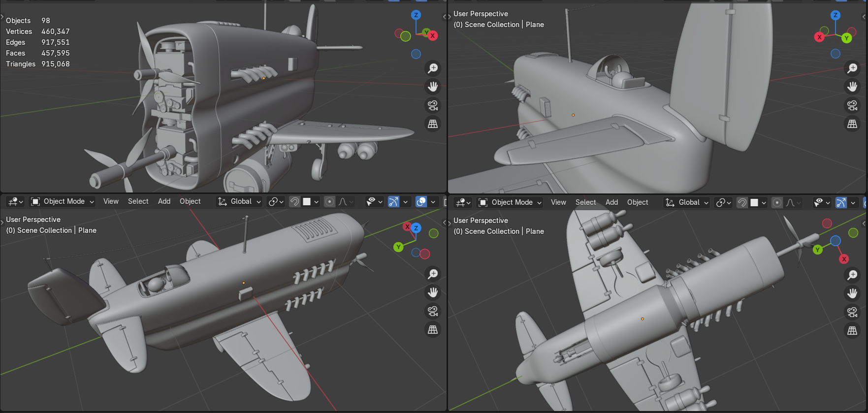Click pan hand icon in bottom-left viewport

point(433,292)
